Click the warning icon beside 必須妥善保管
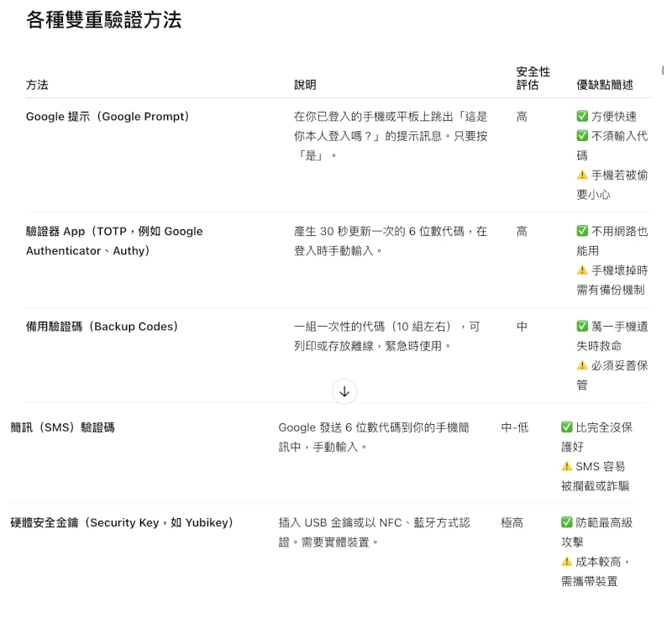The height and width of the screenshot is (634, 672). point(582,365)
